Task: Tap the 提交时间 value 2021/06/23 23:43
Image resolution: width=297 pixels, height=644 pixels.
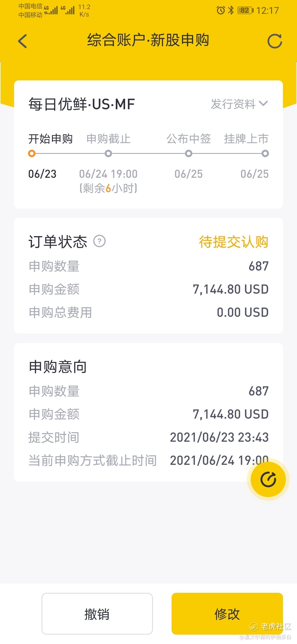Action: [219, 437]
